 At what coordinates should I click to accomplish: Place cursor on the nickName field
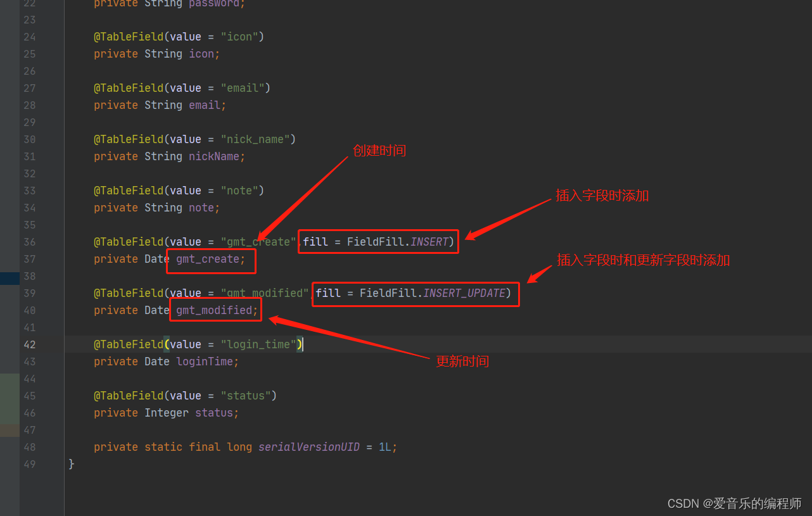coord(214,156)
